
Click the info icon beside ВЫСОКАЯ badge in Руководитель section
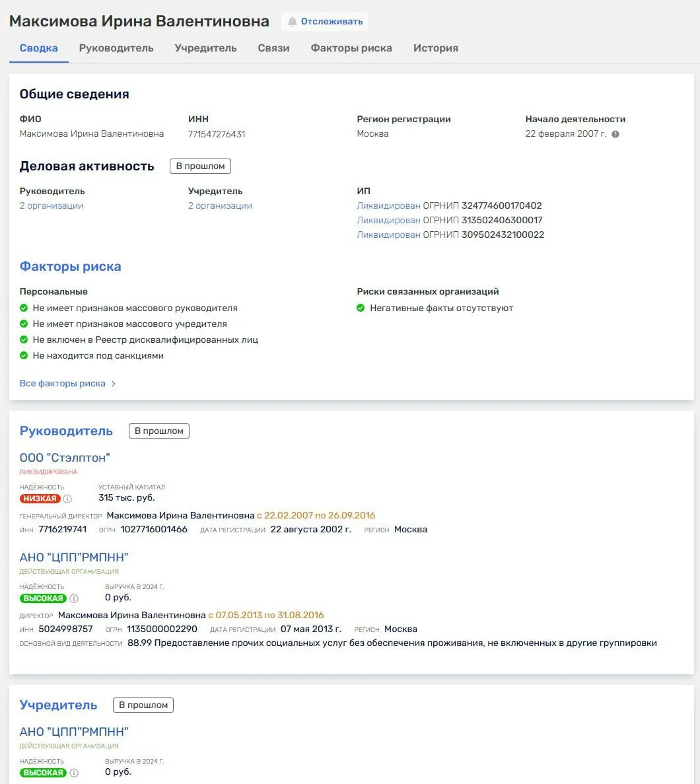pos(74,598)
